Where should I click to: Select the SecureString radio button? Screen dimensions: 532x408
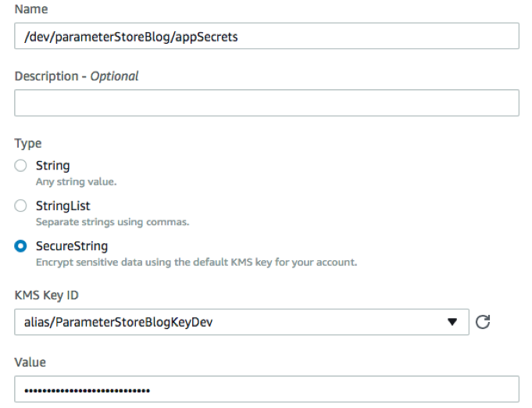(21, 246)
